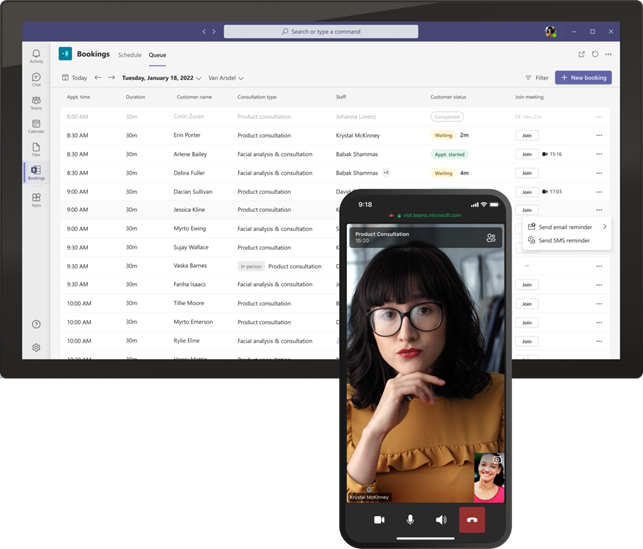Join Dacian Sullivan's meeting
This screenshot has height=549, width=643.
[x=527, y=192]
